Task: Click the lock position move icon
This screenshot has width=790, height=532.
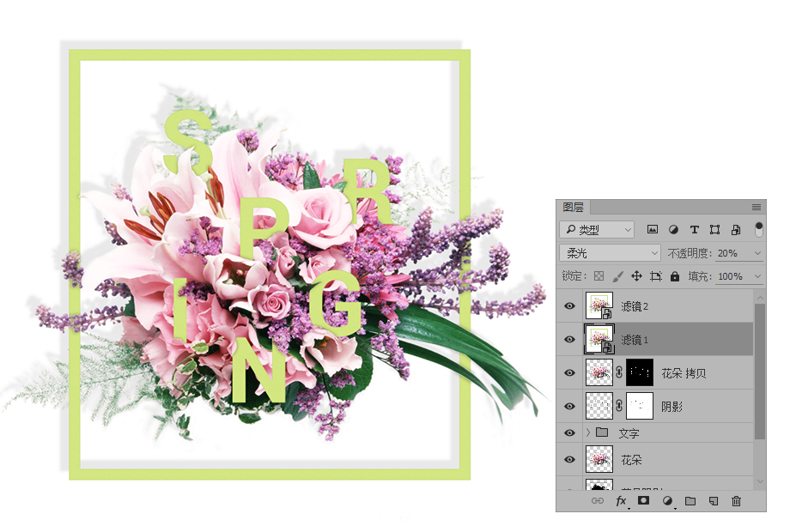Action: point(636,276)
